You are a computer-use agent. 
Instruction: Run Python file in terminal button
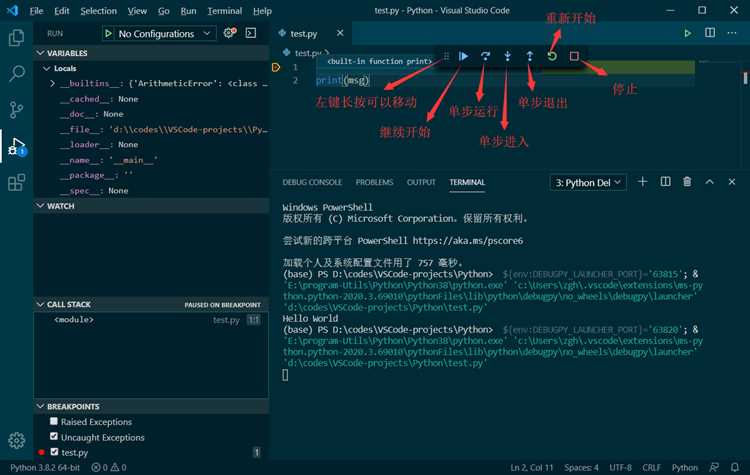pos(687,33)
